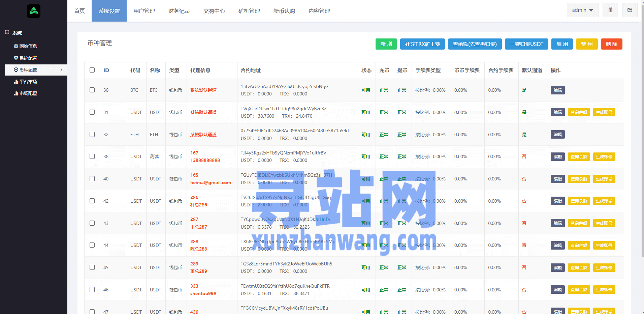Click 编辑 for row ID 38

tap(558, 156)
